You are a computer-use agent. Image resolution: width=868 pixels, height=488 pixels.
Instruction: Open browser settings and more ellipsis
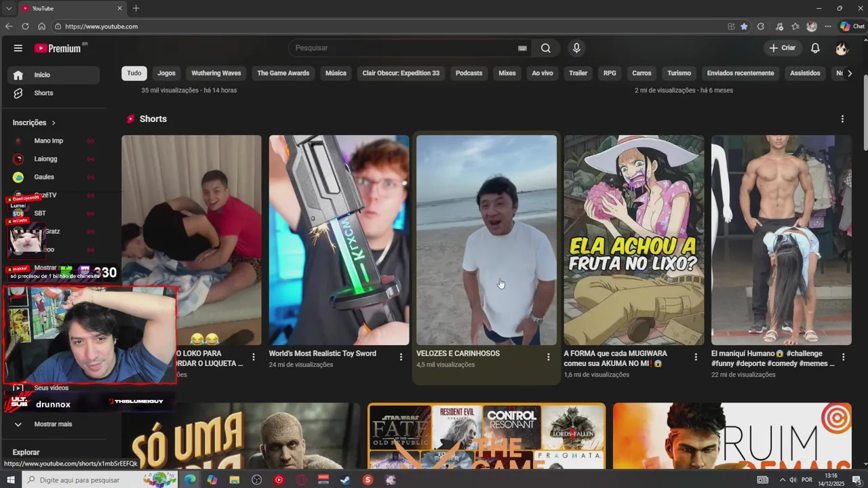828,26
